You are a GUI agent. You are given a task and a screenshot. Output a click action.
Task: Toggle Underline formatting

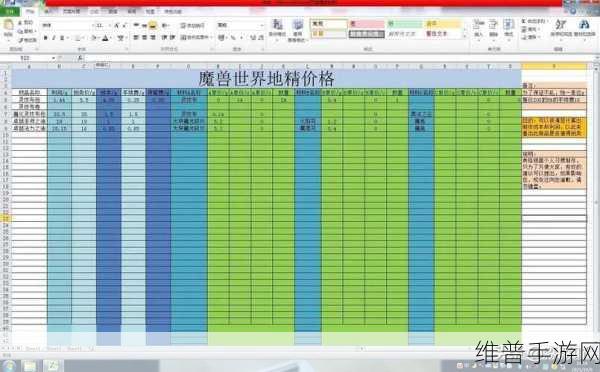pos(62,38)
